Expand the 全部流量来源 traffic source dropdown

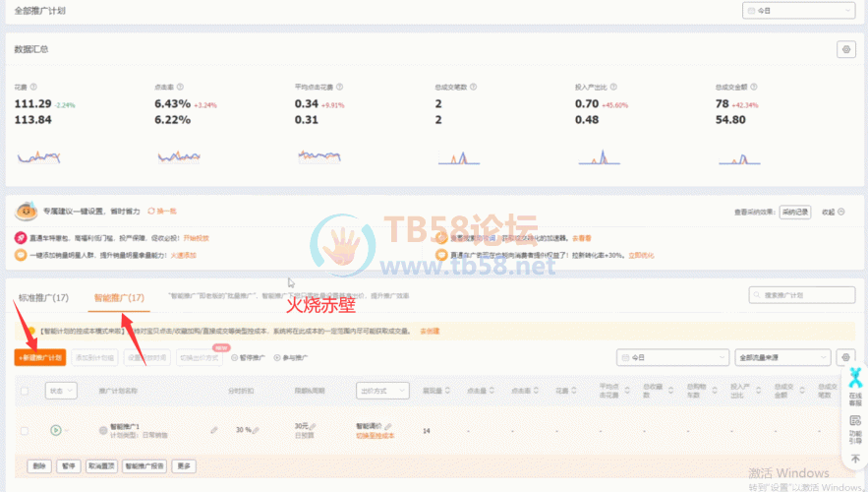[780, 357]
